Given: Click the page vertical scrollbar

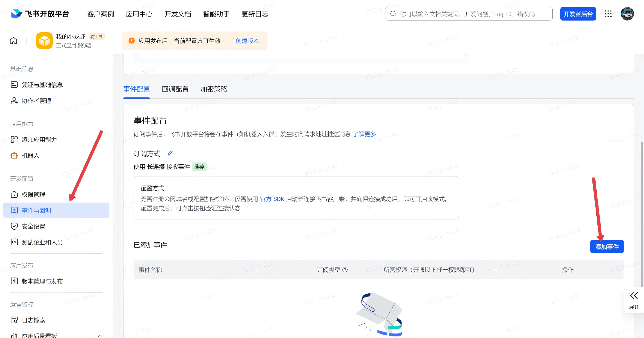Looking at the screenshot, I should click(642, 214).
